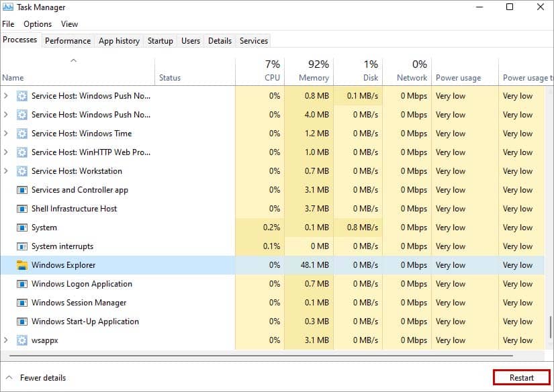The width and height of the screenshot is (554, 392).
Task: Select the Service Host: Workstation name
Action: pos(77,171)
